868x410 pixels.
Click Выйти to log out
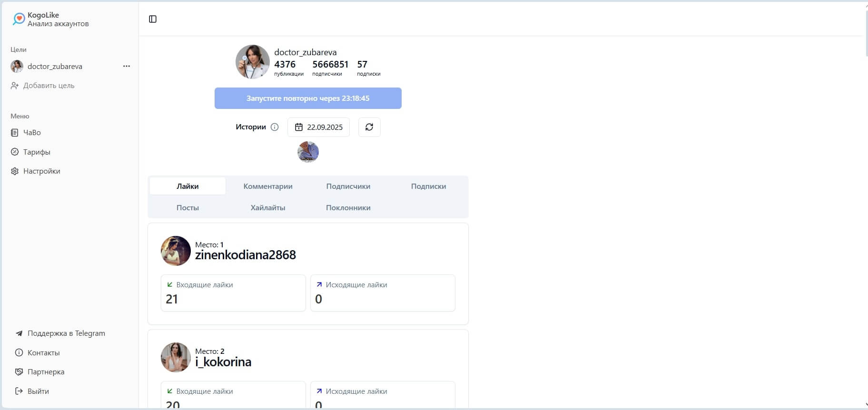(38, 391)
